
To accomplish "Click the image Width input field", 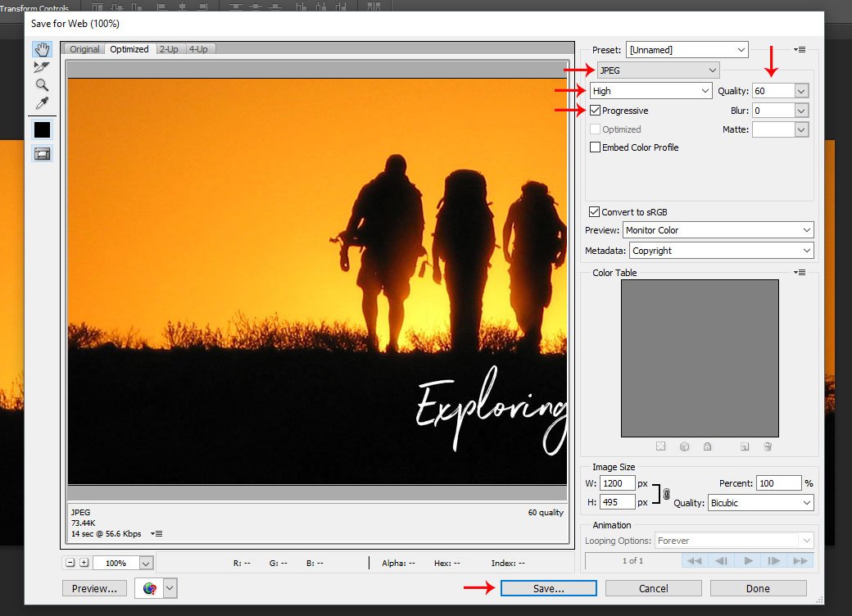I will pos(618,483).
